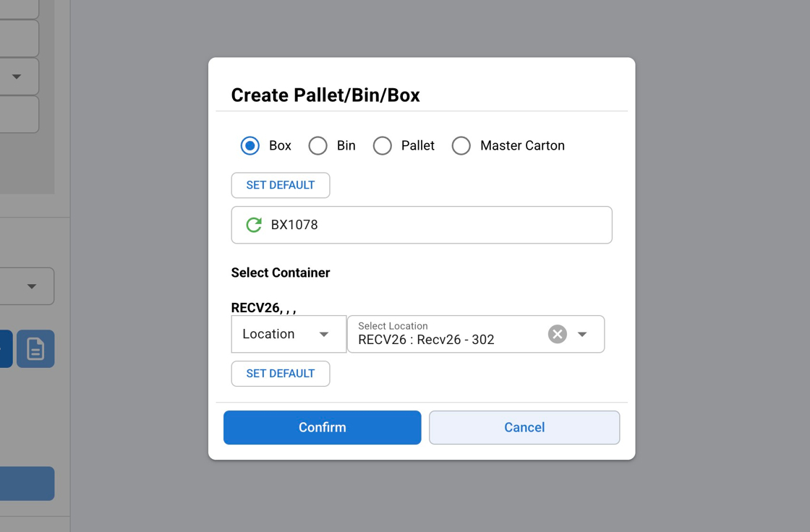The image size is (810, 532).
Task: Open the dropdown at top-left of background panel
Action: [17, 77]
